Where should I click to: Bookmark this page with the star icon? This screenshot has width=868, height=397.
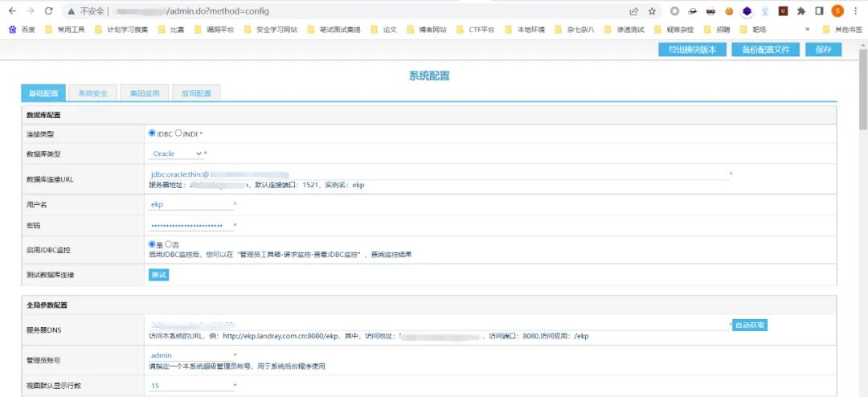click(652, 11)
